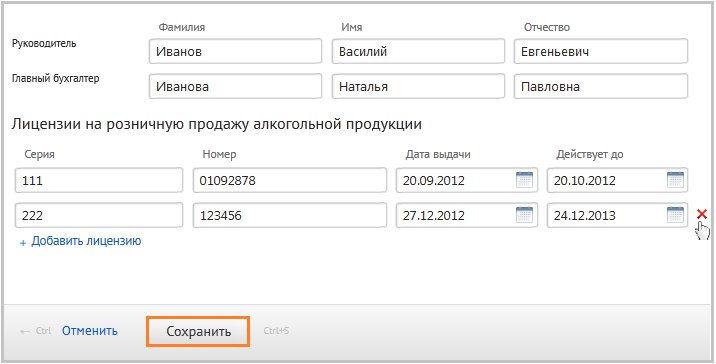Click the Номер column label
This screenshot has height=364, width=716.
pyautogui.click(x=219, y=154)
